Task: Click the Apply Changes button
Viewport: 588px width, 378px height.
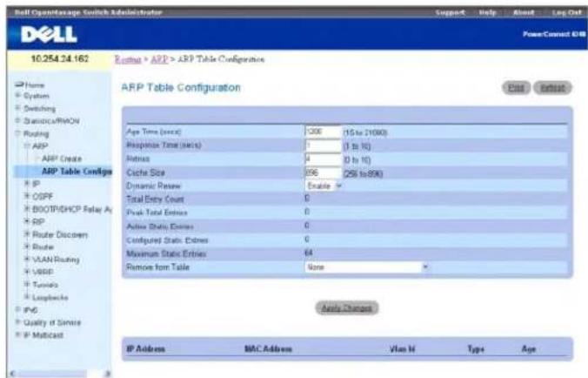Action: click(347, 307)
